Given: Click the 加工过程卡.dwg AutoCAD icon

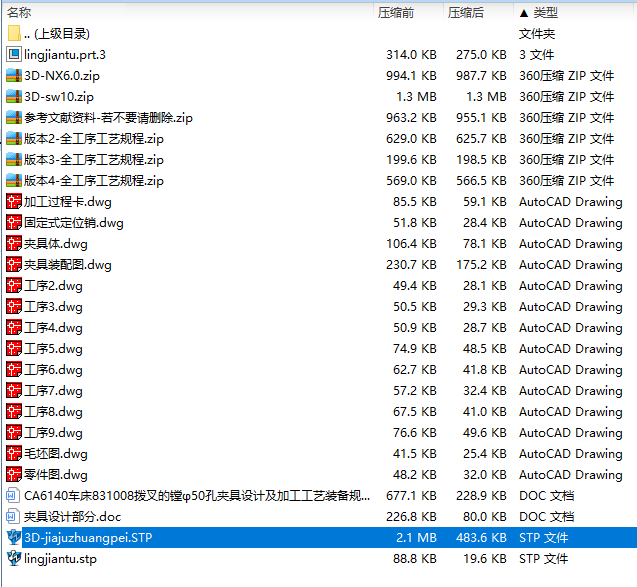Looking at the screenshot, I should (14, 201).
